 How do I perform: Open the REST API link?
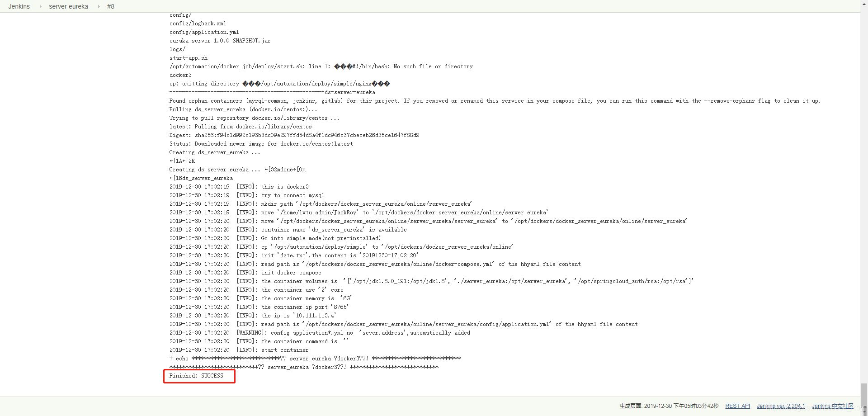[737, 406]
